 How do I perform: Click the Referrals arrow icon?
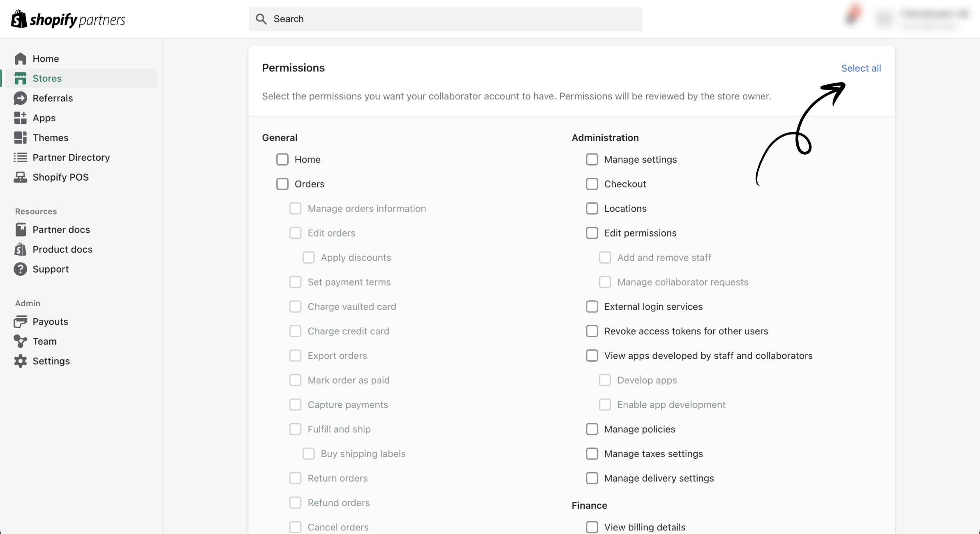(x=20, y=98)
